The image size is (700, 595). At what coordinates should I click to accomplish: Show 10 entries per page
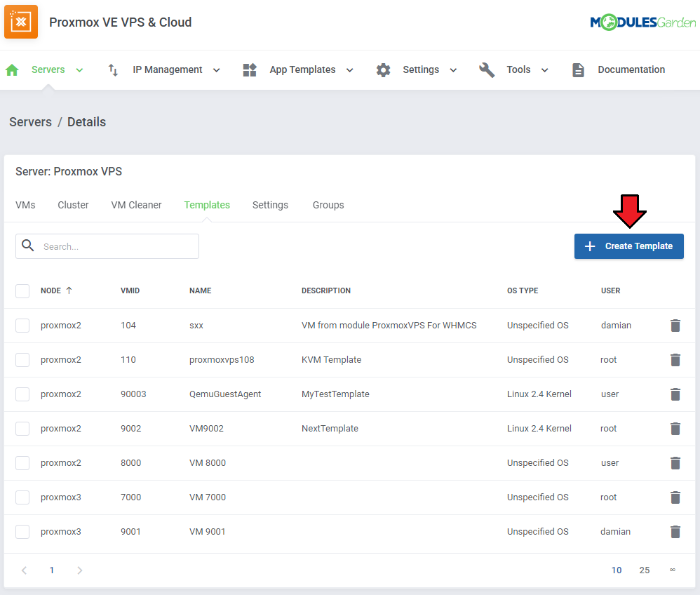point(617,570)
